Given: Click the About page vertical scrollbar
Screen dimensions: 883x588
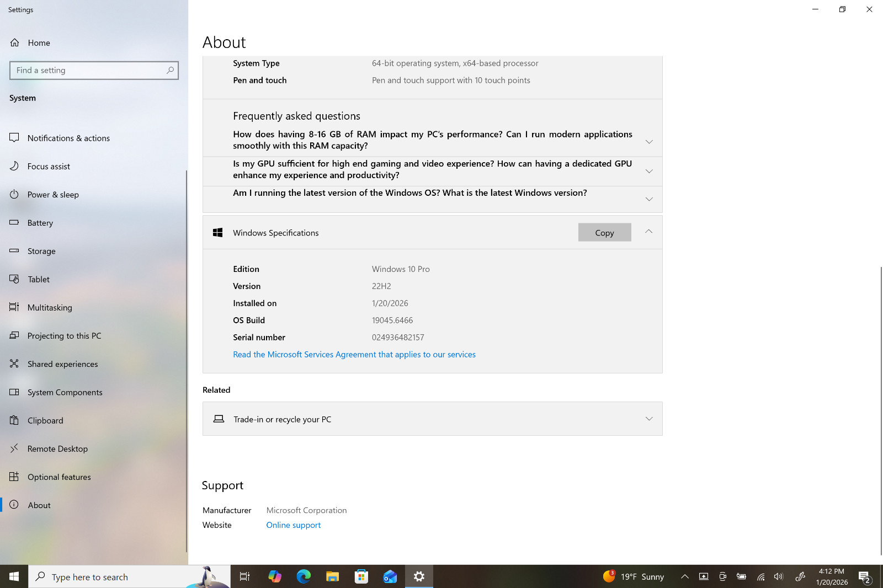Looking at the screenshot, I should click(x=881, y=410).
